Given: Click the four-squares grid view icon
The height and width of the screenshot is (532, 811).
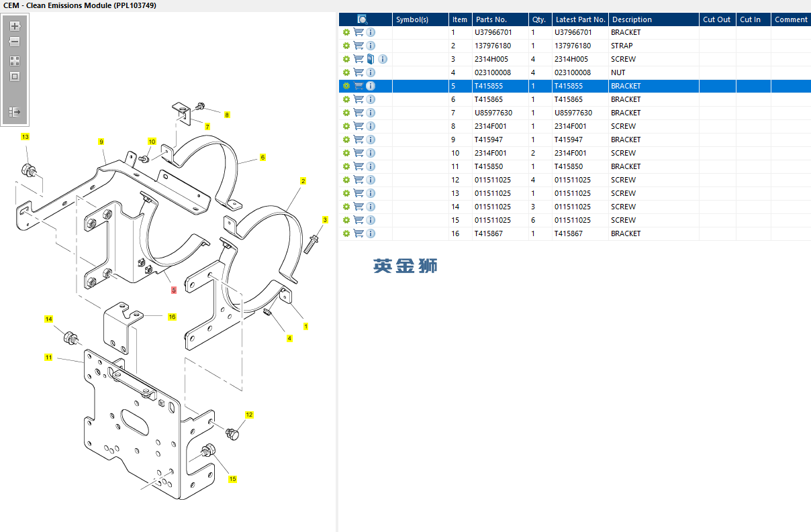Looking at the screenshot, I should [15, 60].
